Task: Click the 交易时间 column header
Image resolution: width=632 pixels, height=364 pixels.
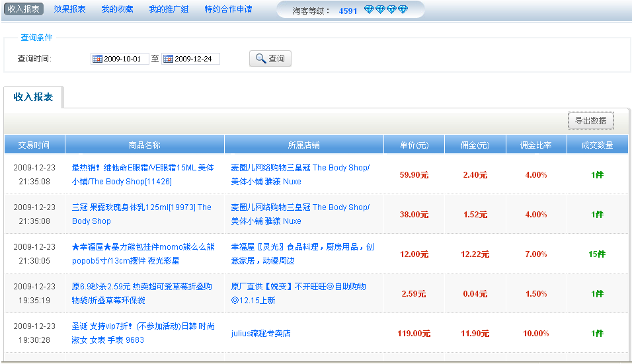Action: coord(34,145)
